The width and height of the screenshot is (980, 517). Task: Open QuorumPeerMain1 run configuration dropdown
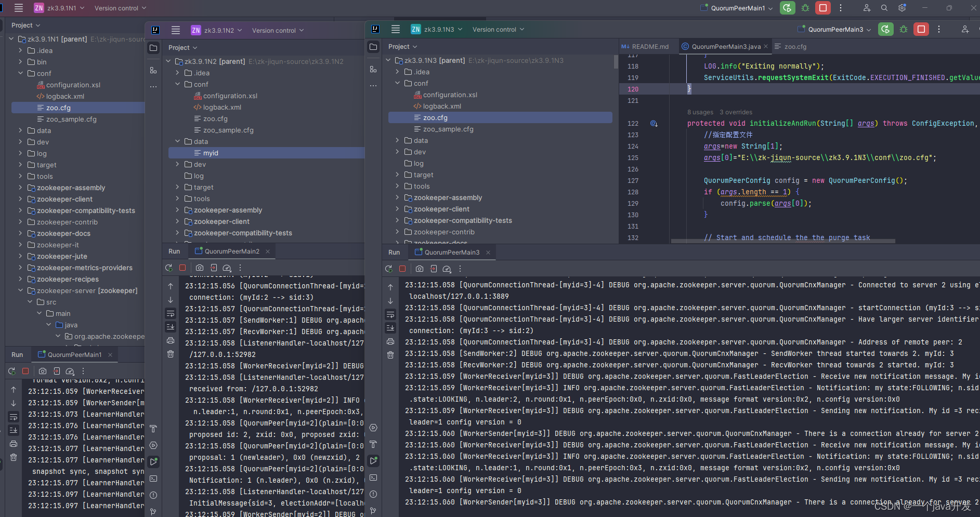tap(737, 8)
